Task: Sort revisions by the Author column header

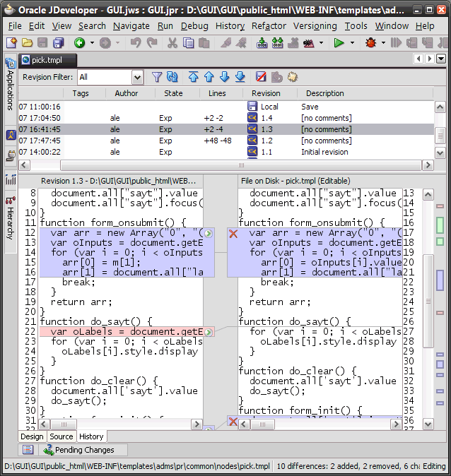Action: 127,93
